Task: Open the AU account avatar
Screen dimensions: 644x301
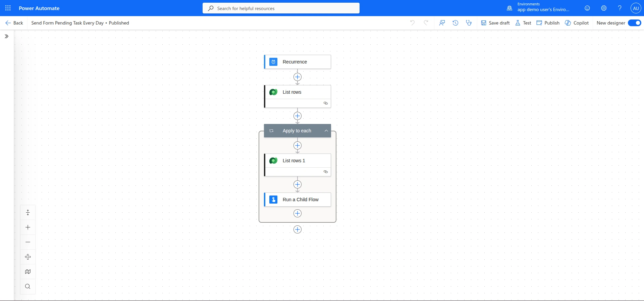Action: [636, 8]
